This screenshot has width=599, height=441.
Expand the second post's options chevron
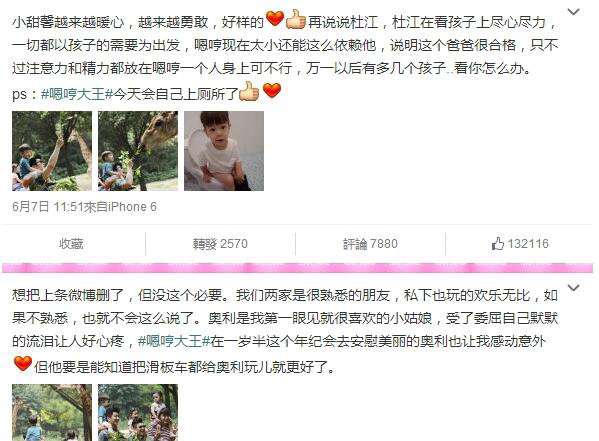coord(573,287)
